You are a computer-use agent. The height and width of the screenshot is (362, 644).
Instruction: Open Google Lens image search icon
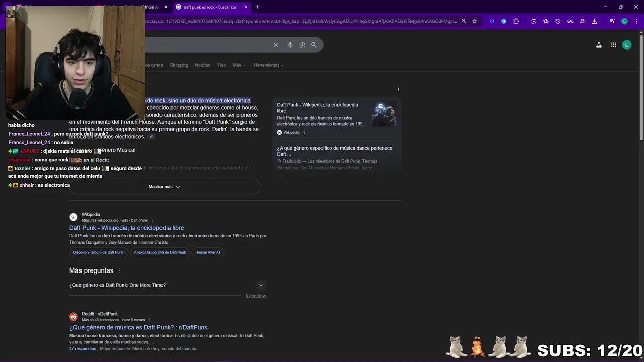coord(302,45)
